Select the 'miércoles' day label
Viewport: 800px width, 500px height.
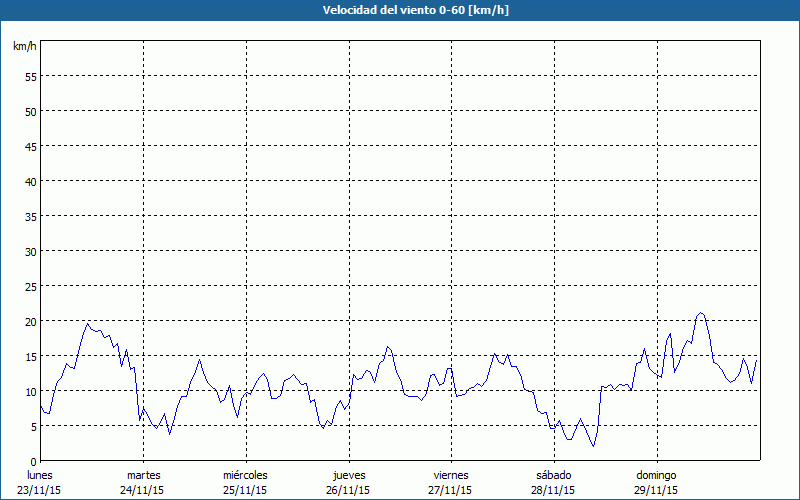[245, 475]
